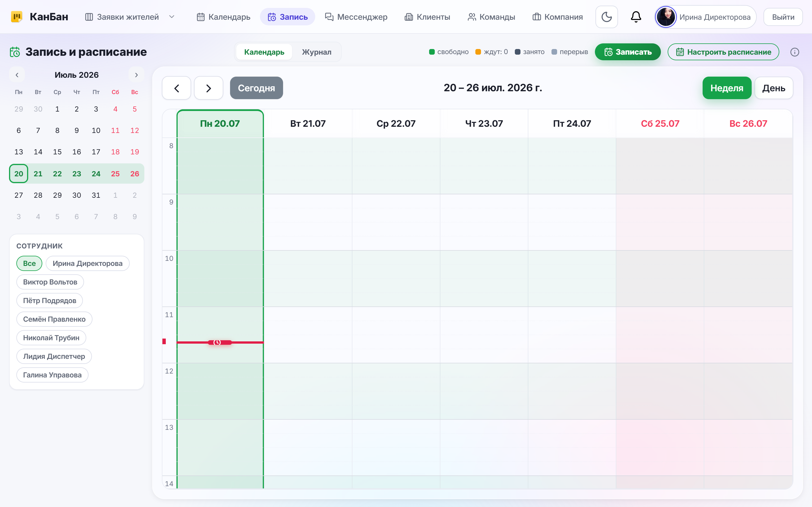Screen dimensions: 812x507
Task: Select July 15 in the mini calendar
Action: pos(58,152)
